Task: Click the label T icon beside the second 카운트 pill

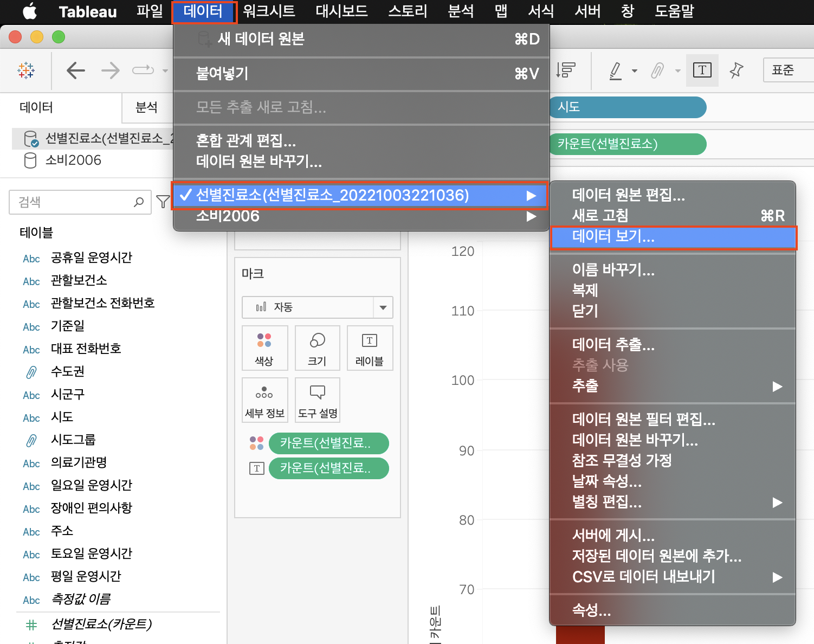Action: point(256,468)
